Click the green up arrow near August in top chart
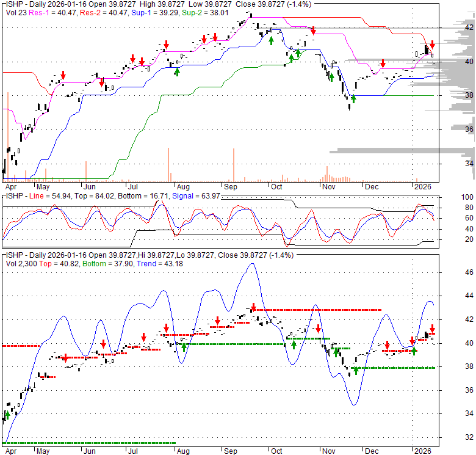This screenshot has height=455, width=476. click(177, 71)
